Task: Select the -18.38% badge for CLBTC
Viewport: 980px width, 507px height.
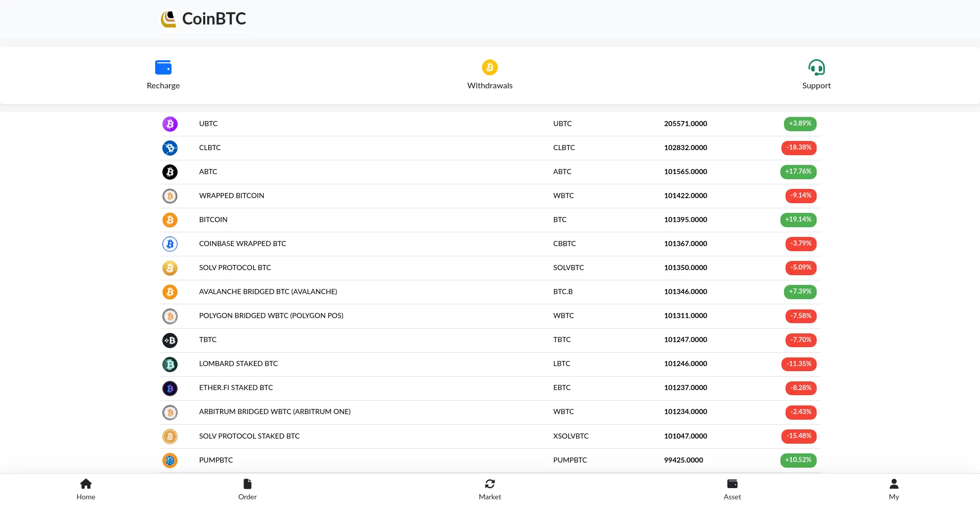Action: 799,148
